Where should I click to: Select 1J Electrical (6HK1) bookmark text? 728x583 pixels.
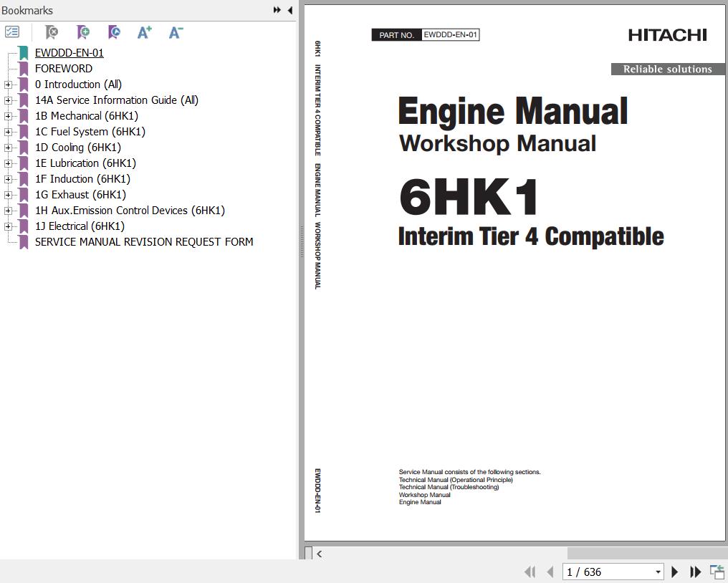[80, 226]
